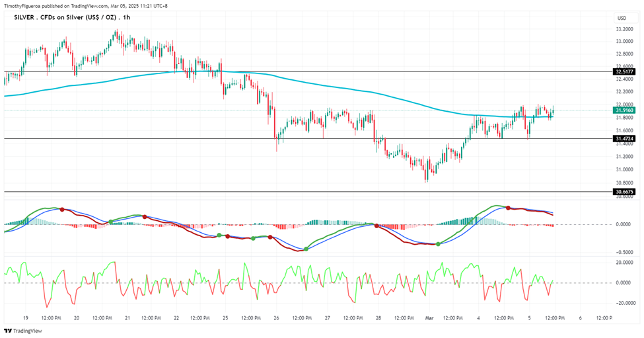The image size is (644, 338).
Task: Click the date label 21 on time axis
Action: pos(127,318)
